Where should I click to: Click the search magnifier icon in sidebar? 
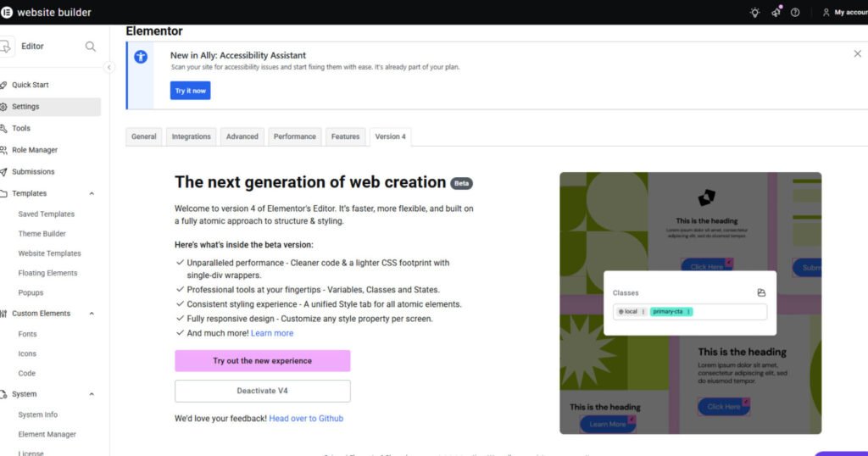[x=91, y=47]
